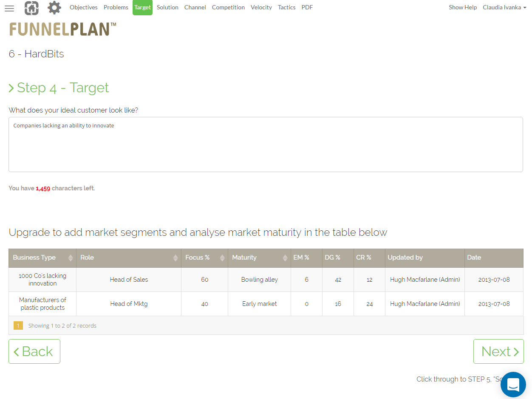
Task: Collapse the Step 4 Target section chevron
Action: click(x=11, y=88)
